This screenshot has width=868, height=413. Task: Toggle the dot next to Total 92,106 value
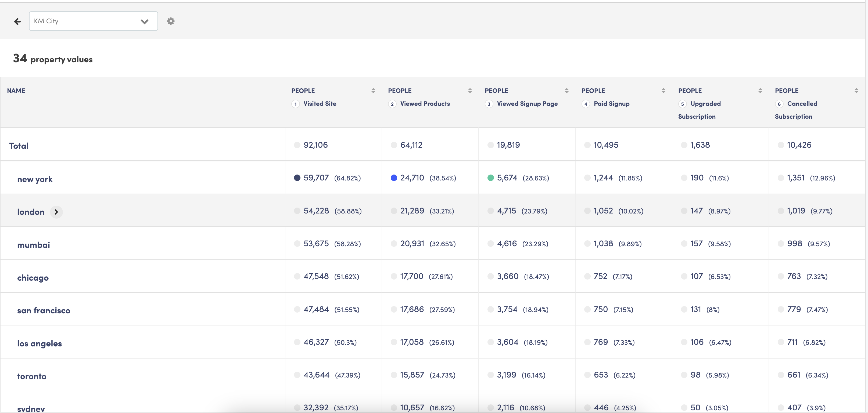(x=297, y=145)
